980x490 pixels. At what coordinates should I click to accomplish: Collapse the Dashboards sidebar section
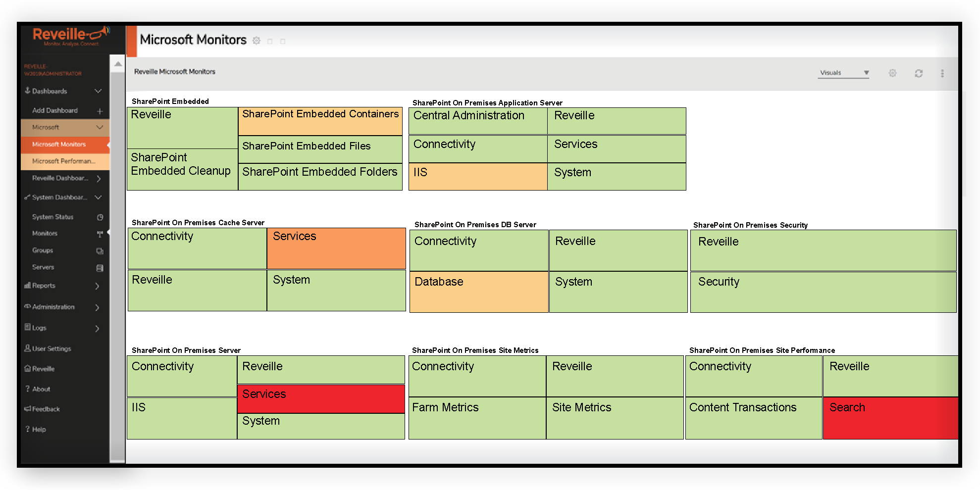(98, 91)
